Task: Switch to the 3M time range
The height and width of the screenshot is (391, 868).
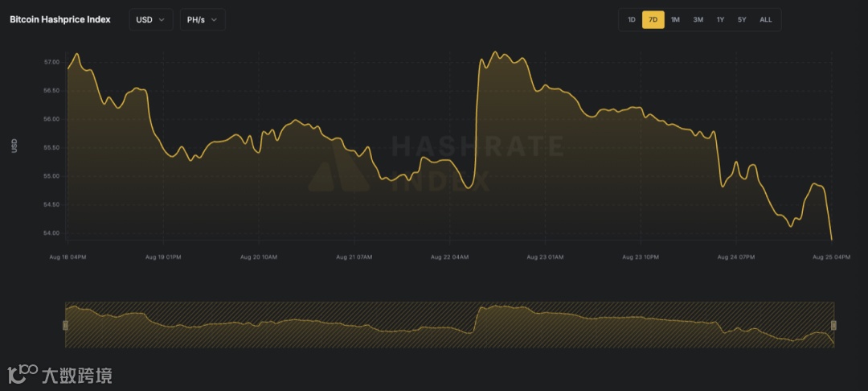Action: (698, 20)
